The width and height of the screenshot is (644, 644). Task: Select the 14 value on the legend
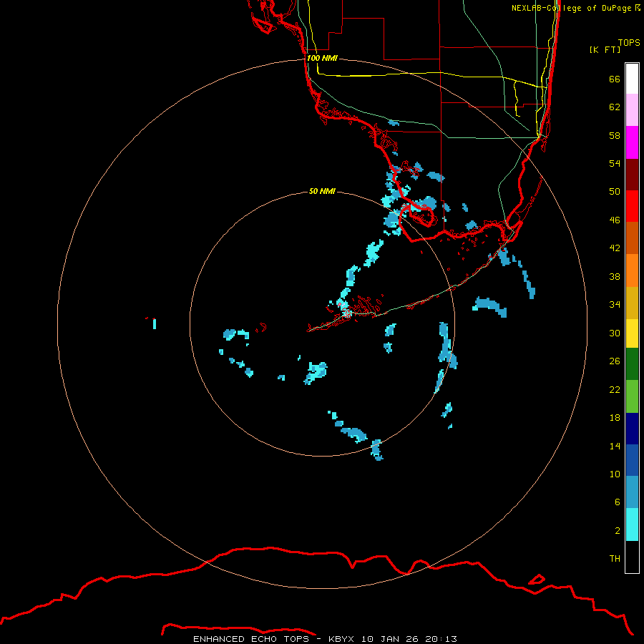[615, 446]
